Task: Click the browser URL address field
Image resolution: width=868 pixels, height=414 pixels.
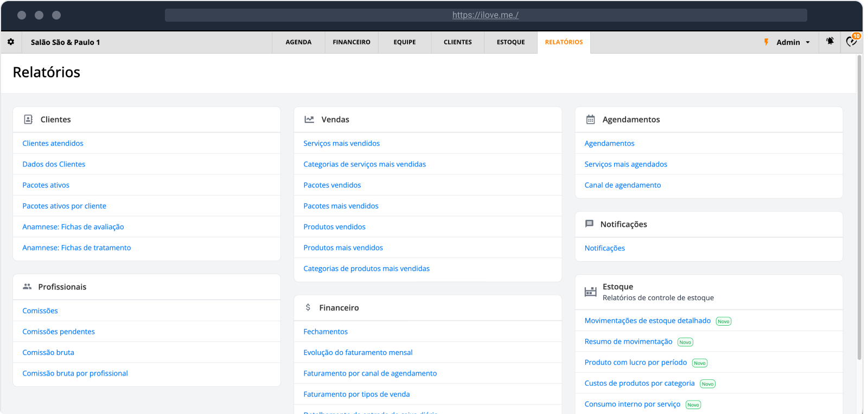Action: point(486,15)
